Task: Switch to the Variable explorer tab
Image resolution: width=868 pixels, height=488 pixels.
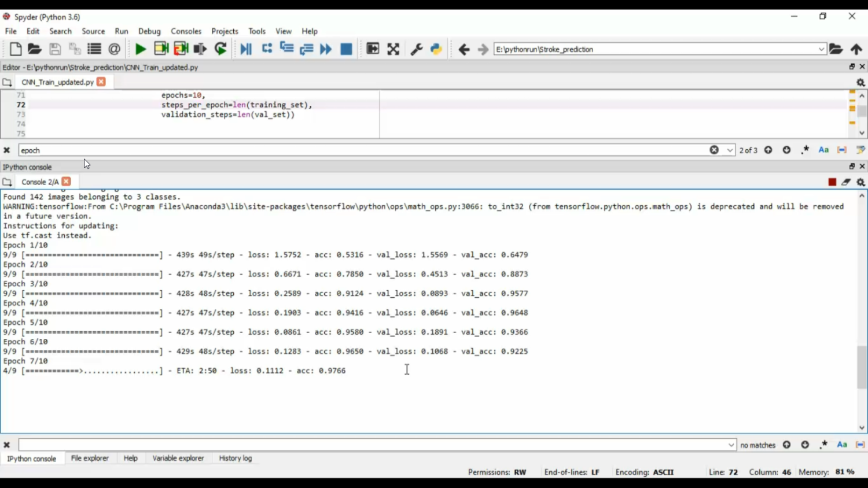Action: [178, 458]
